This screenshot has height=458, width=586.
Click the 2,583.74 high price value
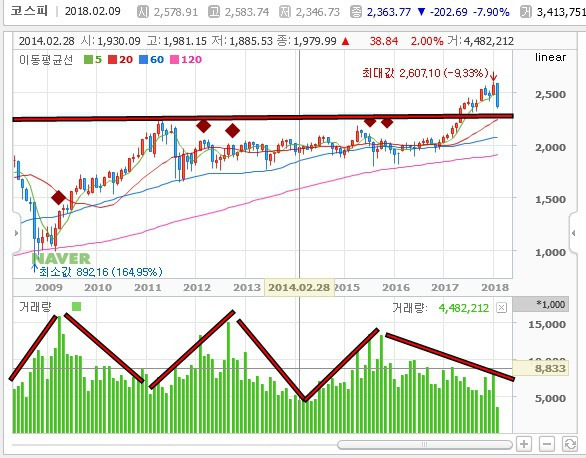[x=247, y=12]
